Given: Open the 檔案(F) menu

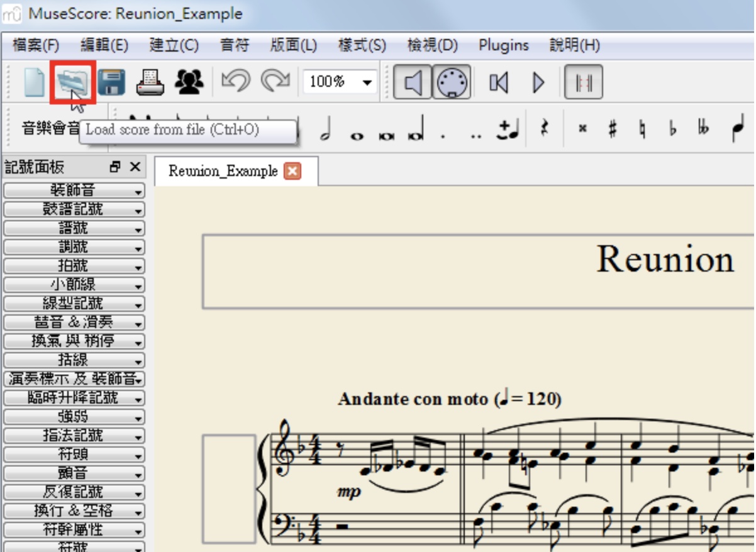Looking at the screenshot, I should coord(36,45).
